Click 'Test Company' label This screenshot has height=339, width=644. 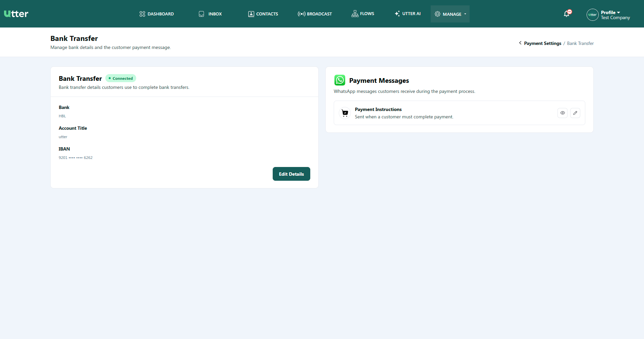615,18
